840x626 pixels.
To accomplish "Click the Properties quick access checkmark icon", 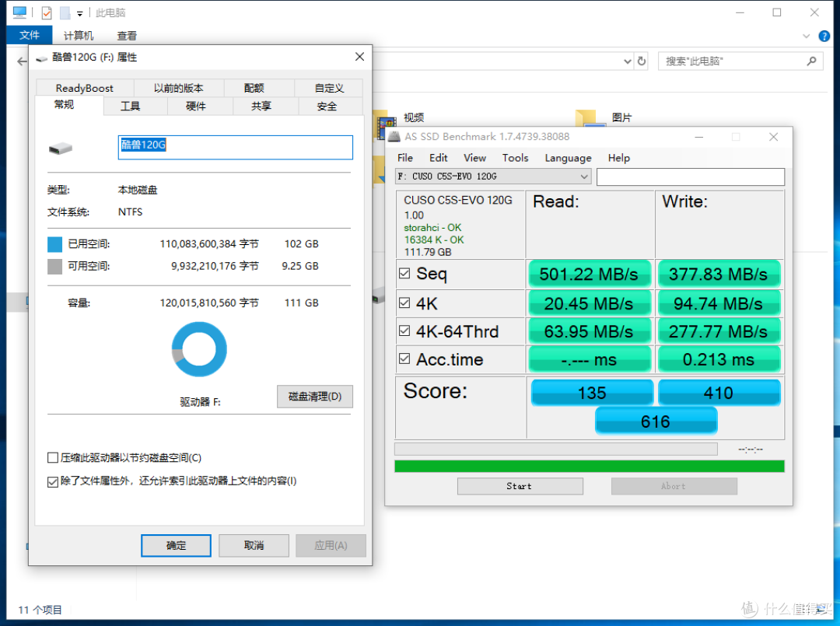I will click(x=47, y=12).
